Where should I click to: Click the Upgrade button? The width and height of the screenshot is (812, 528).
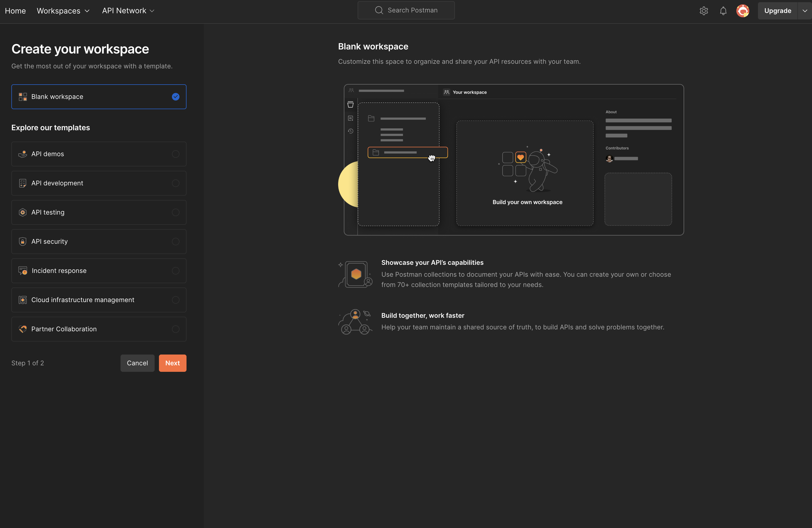point(777,11)
